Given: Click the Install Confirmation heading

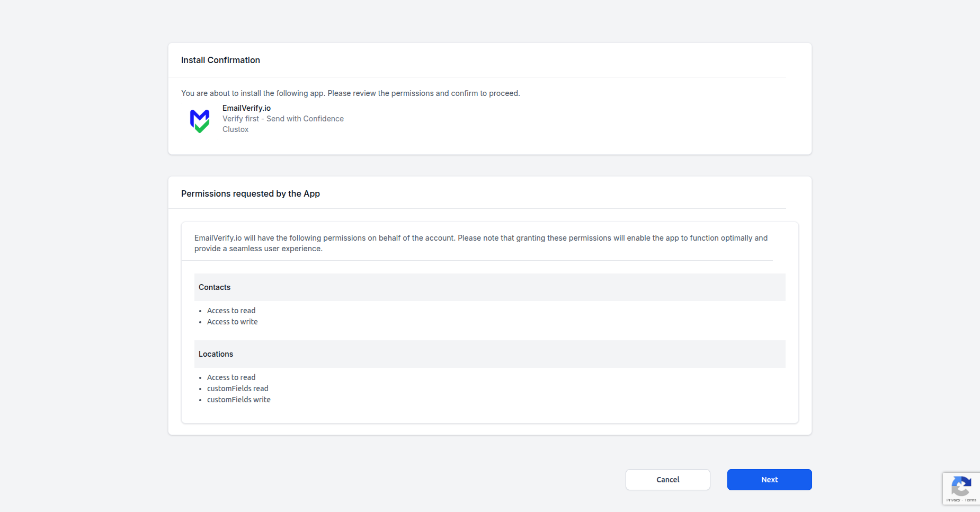Looking at the screenshot, I should tap(220, 60).
